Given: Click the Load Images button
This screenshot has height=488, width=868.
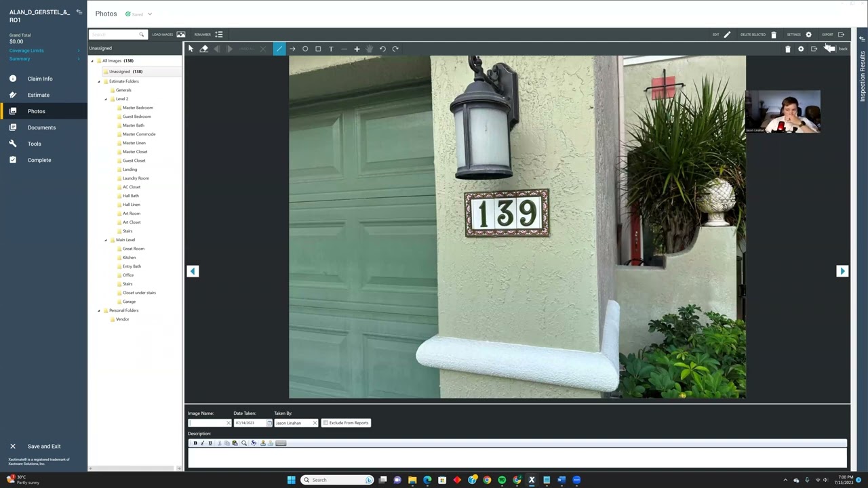Looking at the screenshot, I should [x=168, y=35].
